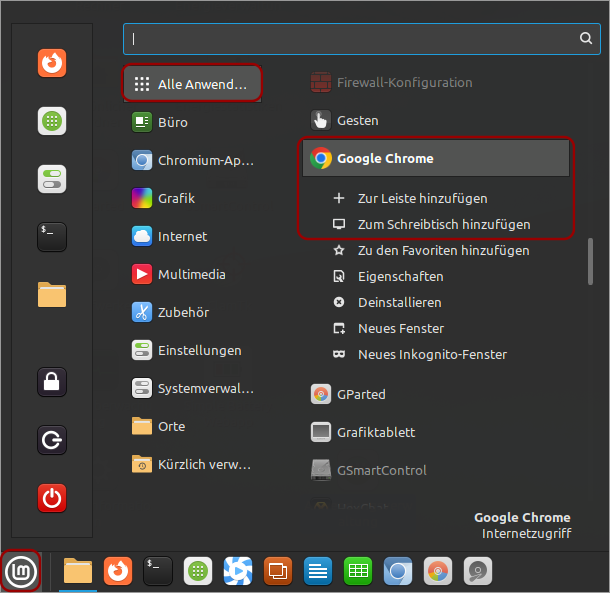
Task: Open the Linux Mint menu button
Action: click(x=21, y=572)
